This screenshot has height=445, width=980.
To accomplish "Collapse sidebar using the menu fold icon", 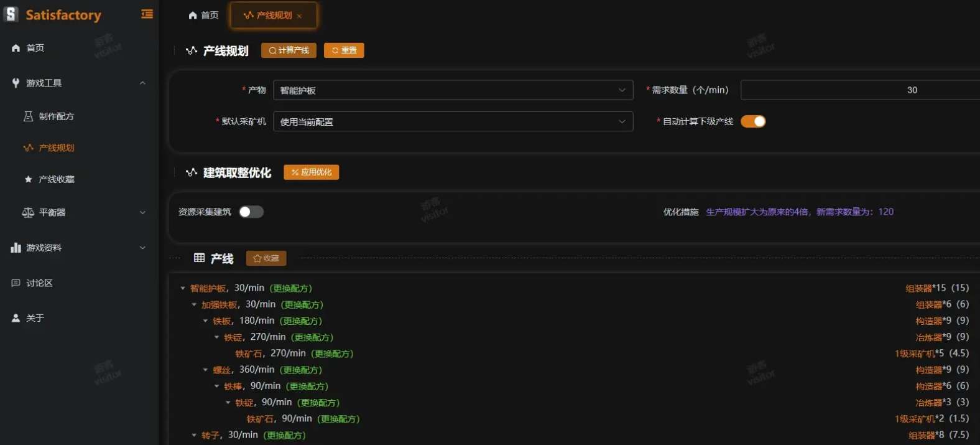I will pos(147,14).
